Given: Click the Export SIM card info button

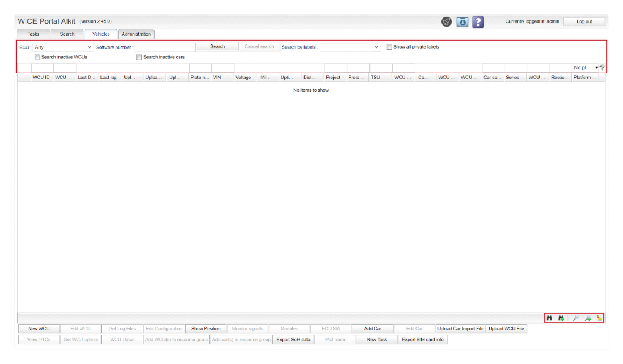Looking at the screenshot, I should click(422, 340).
